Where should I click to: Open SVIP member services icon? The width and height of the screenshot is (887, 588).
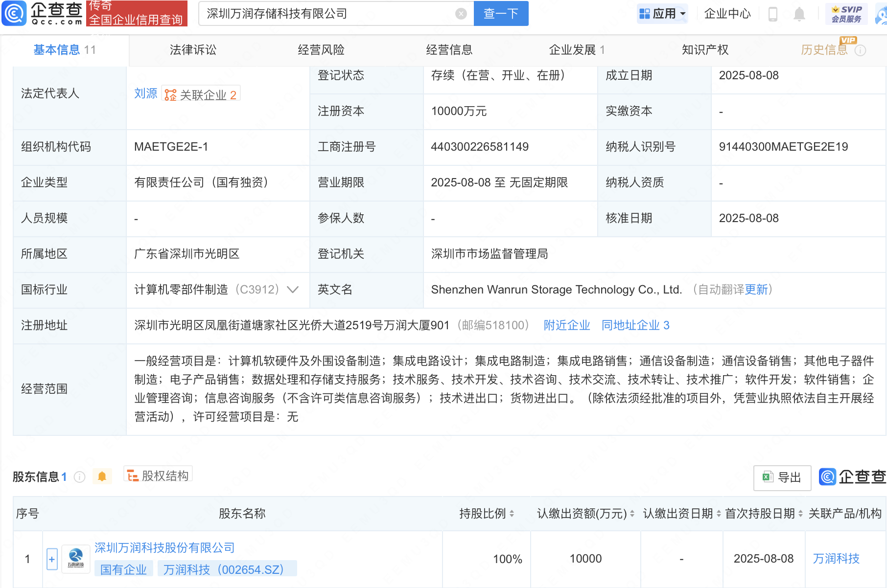click(846, 14)
